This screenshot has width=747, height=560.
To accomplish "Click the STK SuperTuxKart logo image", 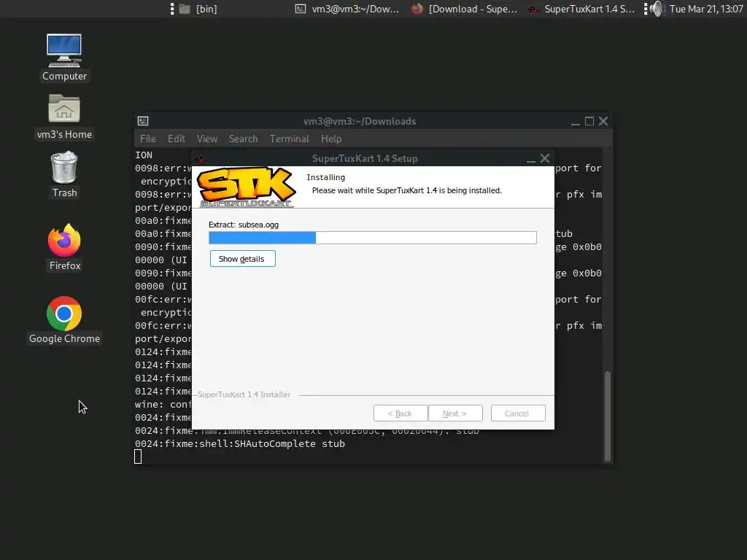I will tap(247, 187).
